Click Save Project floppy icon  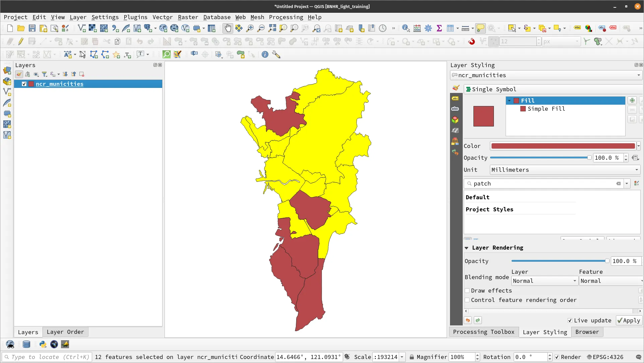pyautogui.click(x=32, y=29)
